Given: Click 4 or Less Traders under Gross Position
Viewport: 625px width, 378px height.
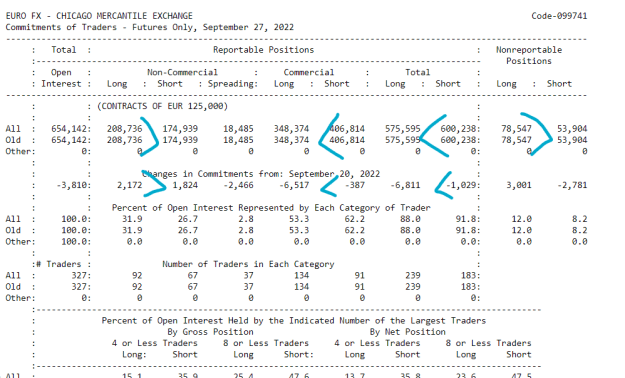Looking at the screenshot, I should pos(154,343).
